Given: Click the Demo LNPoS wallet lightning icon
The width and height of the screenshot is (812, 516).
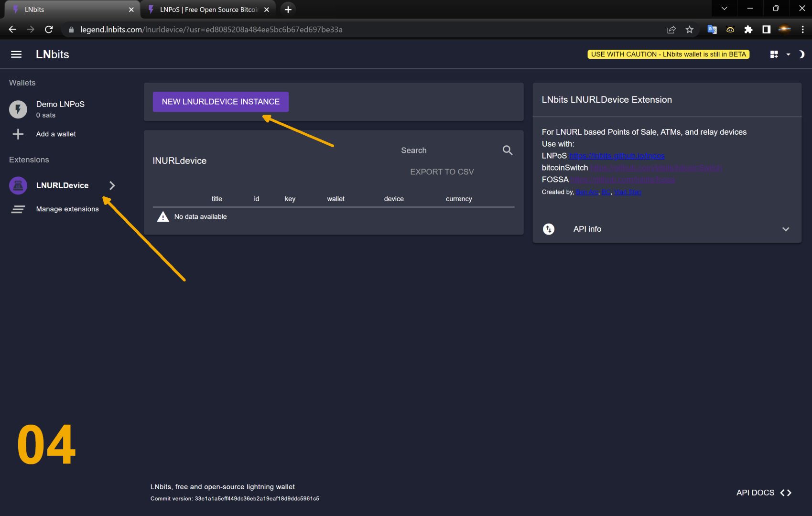Looking at the screenshot, I should pos(18,109).
